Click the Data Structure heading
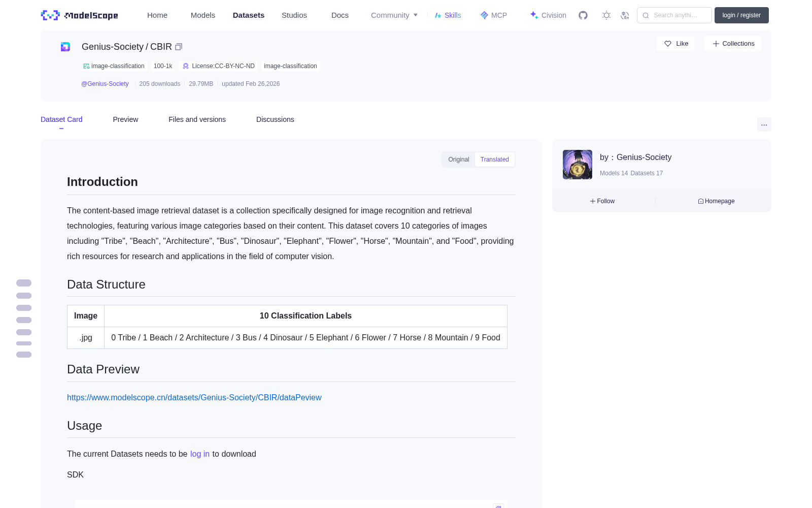 (x=106, y=284)
